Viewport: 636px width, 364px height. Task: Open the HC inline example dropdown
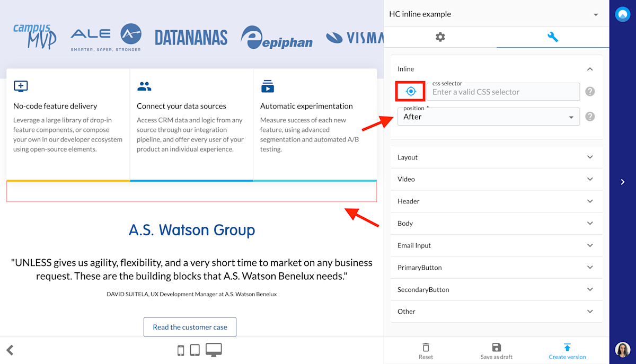click(493, 14)
